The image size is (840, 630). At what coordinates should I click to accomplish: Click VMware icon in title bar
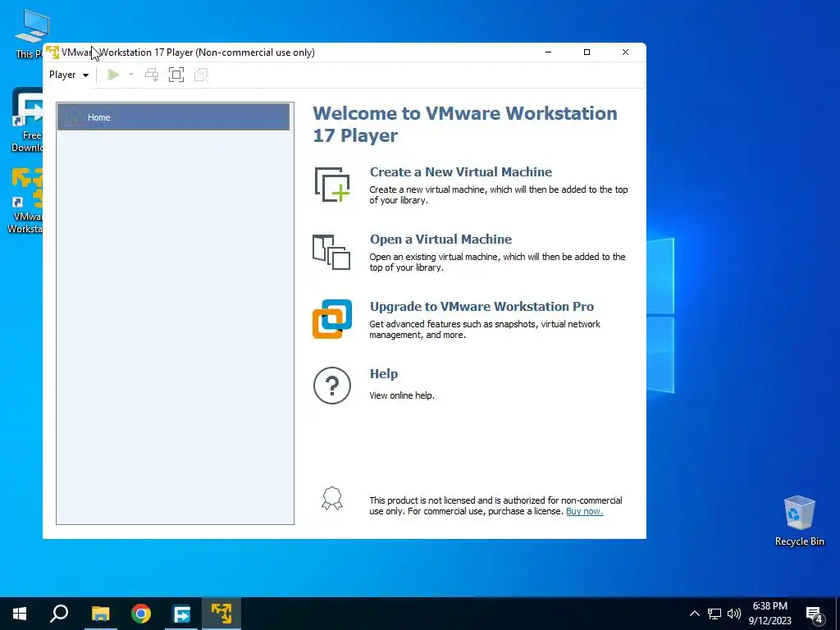point(52,52)
